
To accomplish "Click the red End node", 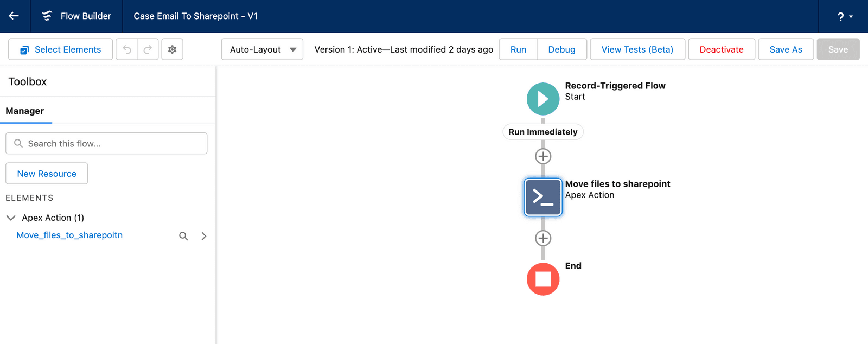I will [542, 279].
